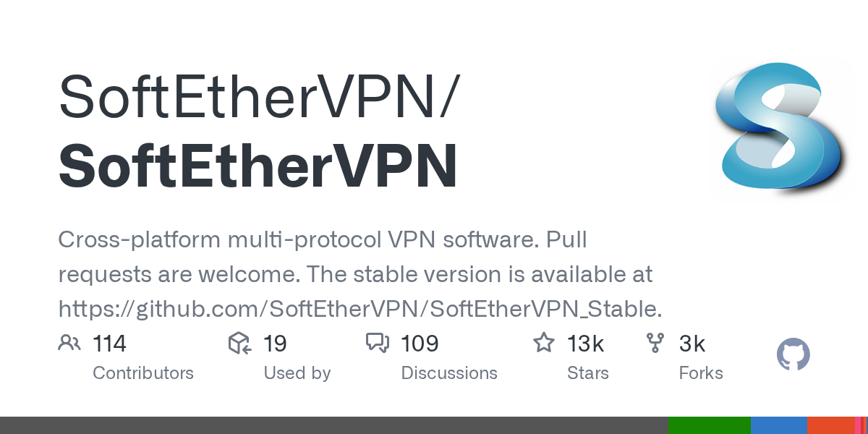Click the blue language bar segment
The height and width of the screenshot is (434, 868).
coord(779,425)
